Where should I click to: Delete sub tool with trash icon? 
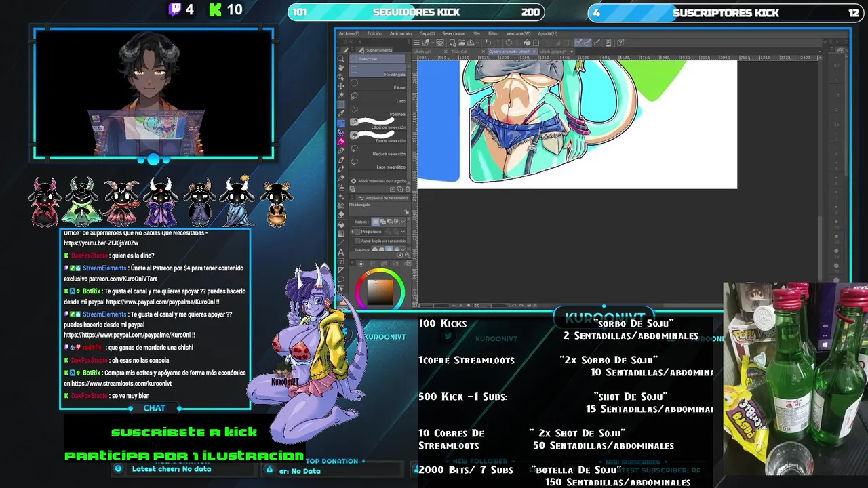[408, 189]
